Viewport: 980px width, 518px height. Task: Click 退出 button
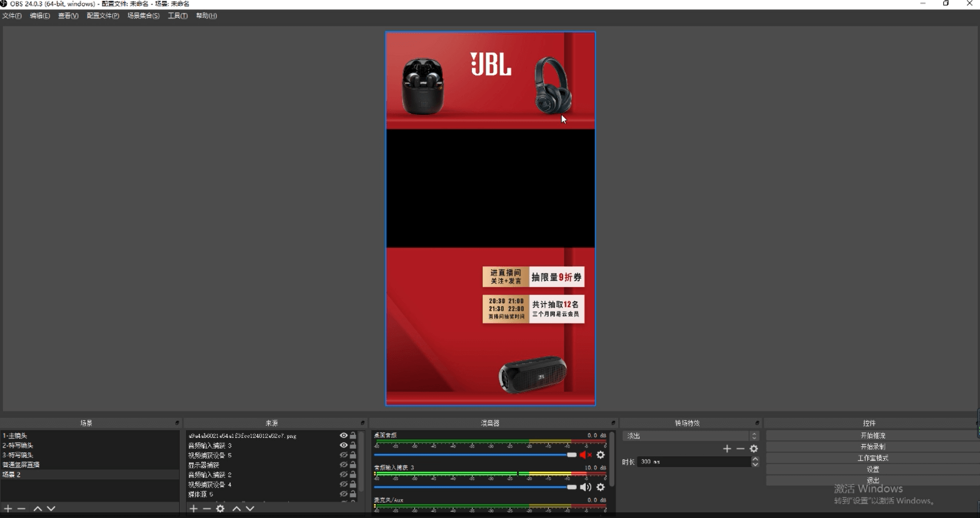click(x=872, y=481)
